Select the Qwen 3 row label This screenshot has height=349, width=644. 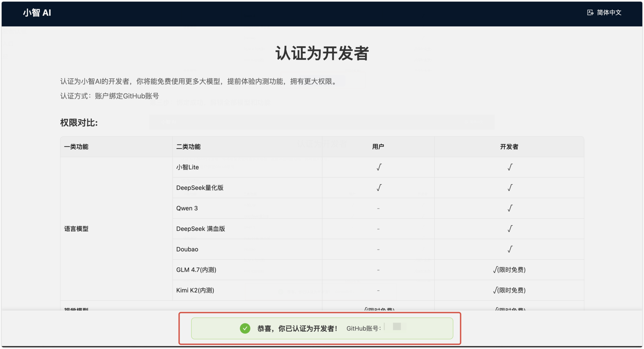(187, 208)
